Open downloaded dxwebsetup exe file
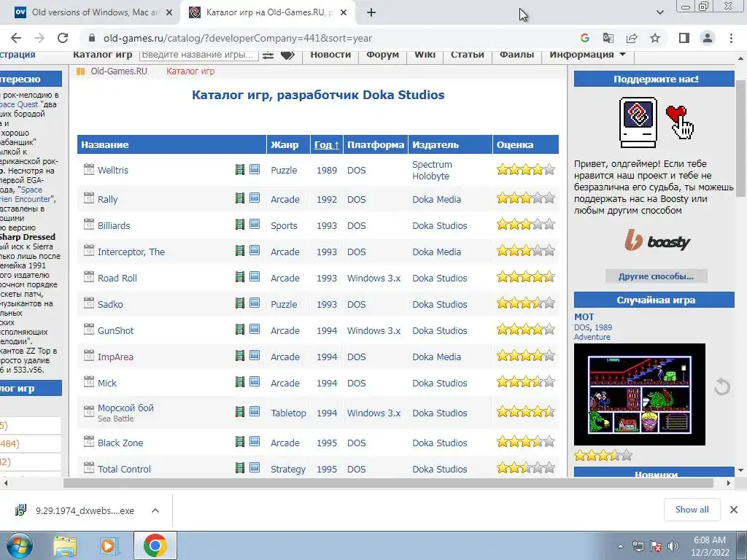The width and height of the screenshot is (747, 560). (85, 510)
